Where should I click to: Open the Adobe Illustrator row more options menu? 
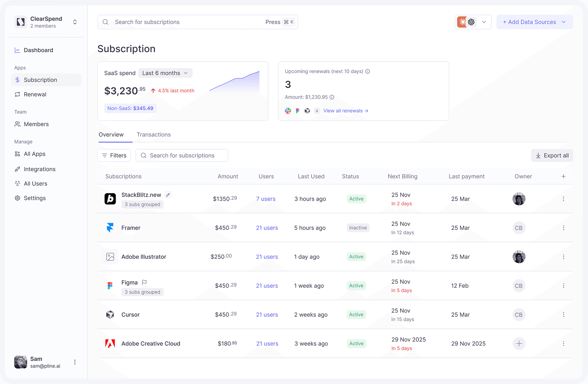[x=563, y=257]
